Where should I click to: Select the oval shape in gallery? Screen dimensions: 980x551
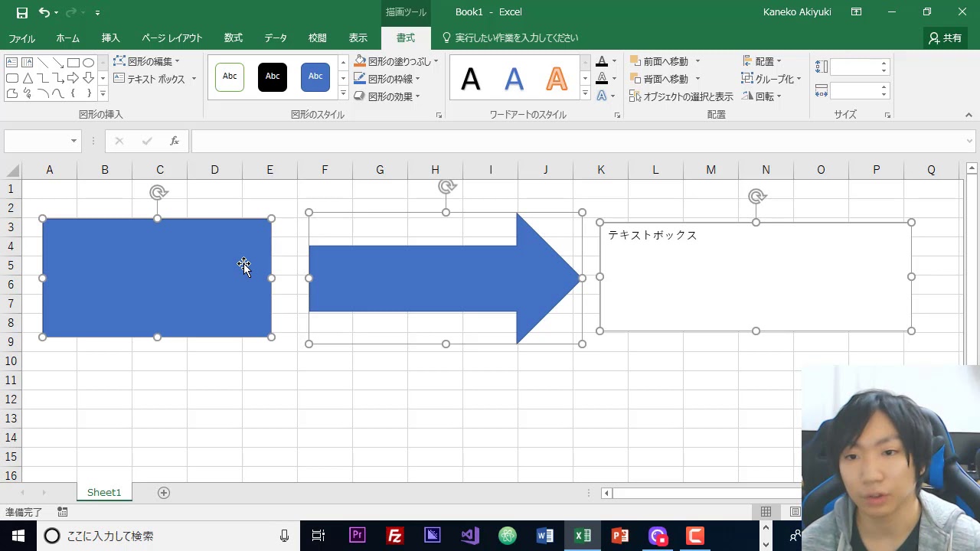[89, 63]
